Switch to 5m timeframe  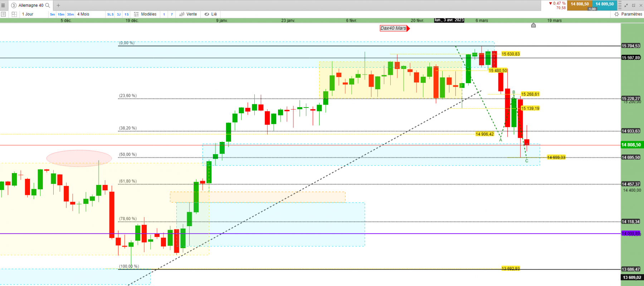pos(53,14)
